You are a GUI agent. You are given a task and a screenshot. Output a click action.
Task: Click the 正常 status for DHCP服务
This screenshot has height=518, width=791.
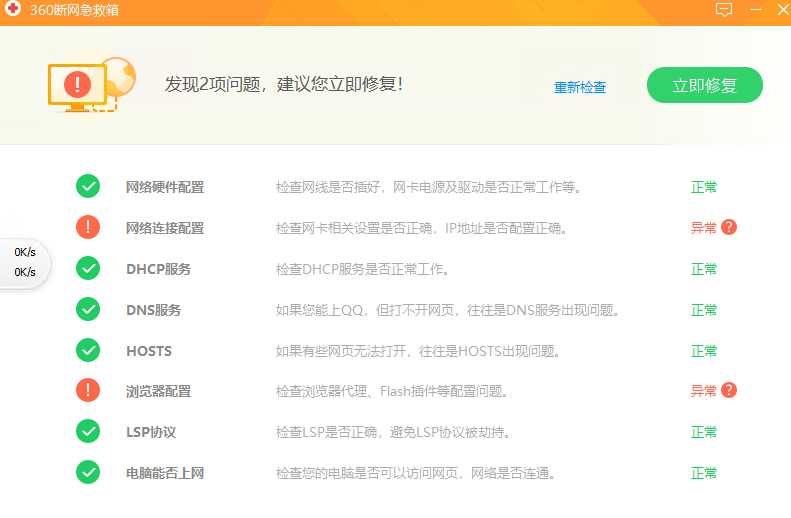(704, 269)
